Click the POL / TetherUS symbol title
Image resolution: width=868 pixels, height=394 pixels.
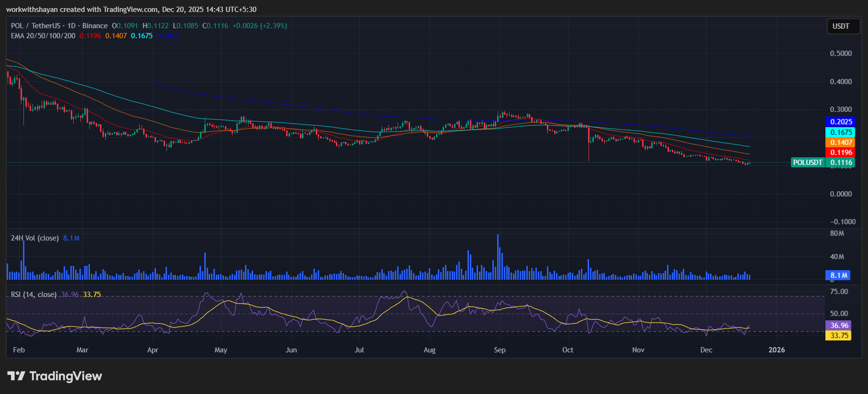[x=35, y=26]
